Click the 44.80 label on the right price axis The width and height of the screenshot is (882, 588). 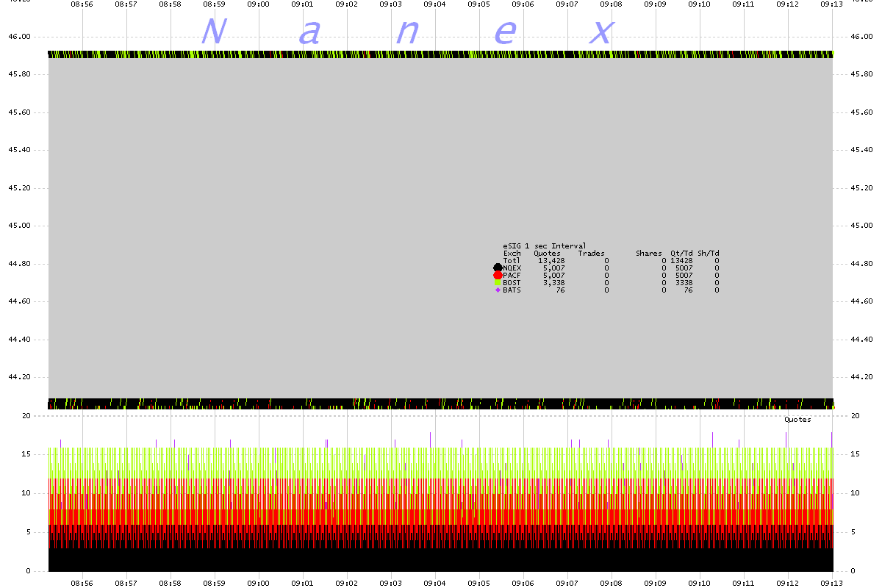pos(861,264)
